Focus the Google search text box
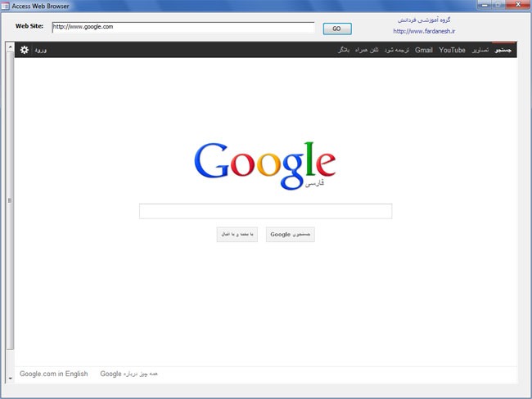 tap(266, 211)
